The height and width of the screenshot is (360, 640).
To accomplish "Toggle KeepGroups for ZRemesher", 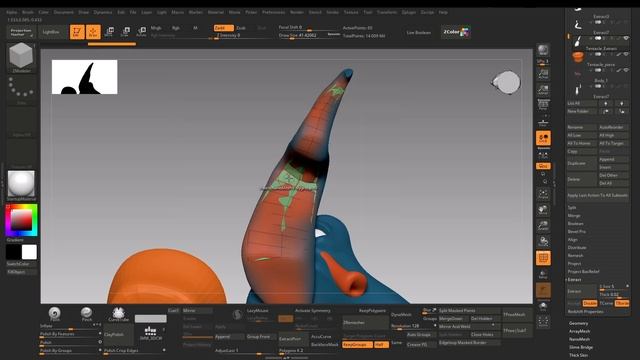I will 357,344.
